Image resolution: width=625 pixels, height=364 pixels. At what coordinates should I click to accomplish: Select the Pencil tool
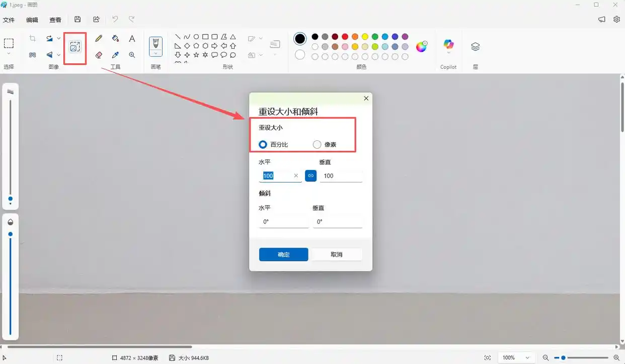click(x=99, y=38)
